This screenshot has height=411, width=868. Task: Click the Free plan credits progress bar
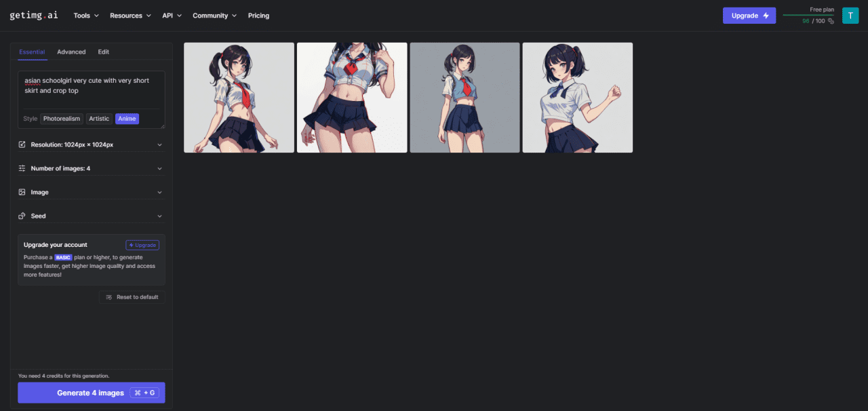coord(808,14)
